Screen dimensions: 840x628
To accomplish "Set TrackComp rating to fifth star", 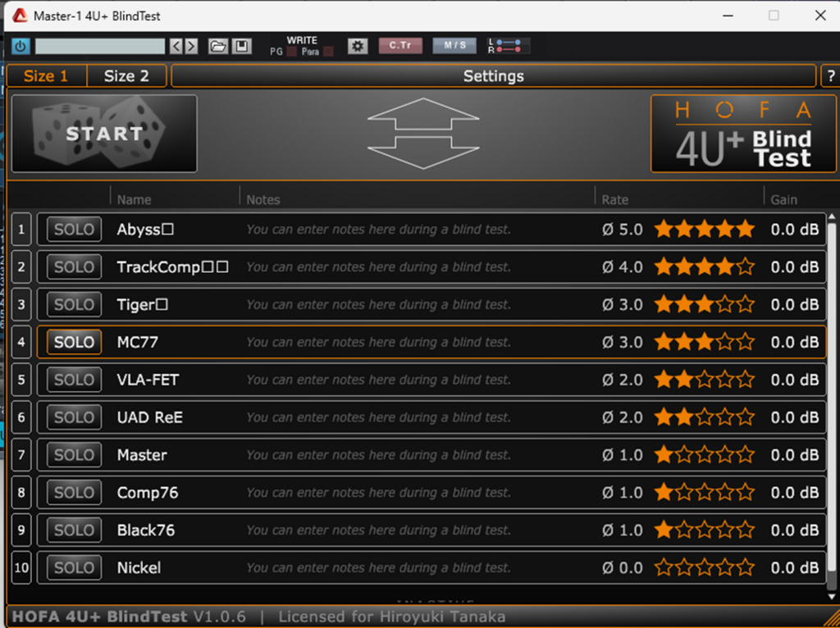I will click(x=745, y=267).
